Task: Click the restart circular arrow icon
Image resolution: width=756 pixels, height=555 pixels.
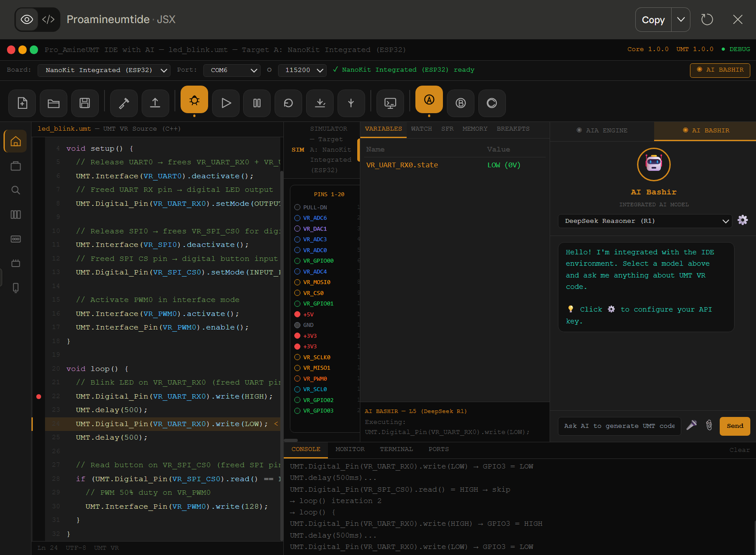Action: pos(288,103)
